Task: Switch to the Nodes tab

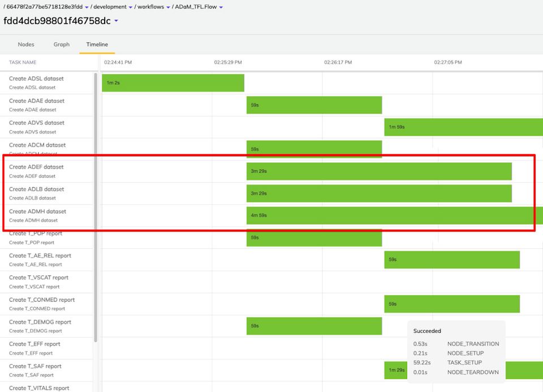Action: [26, 44]
